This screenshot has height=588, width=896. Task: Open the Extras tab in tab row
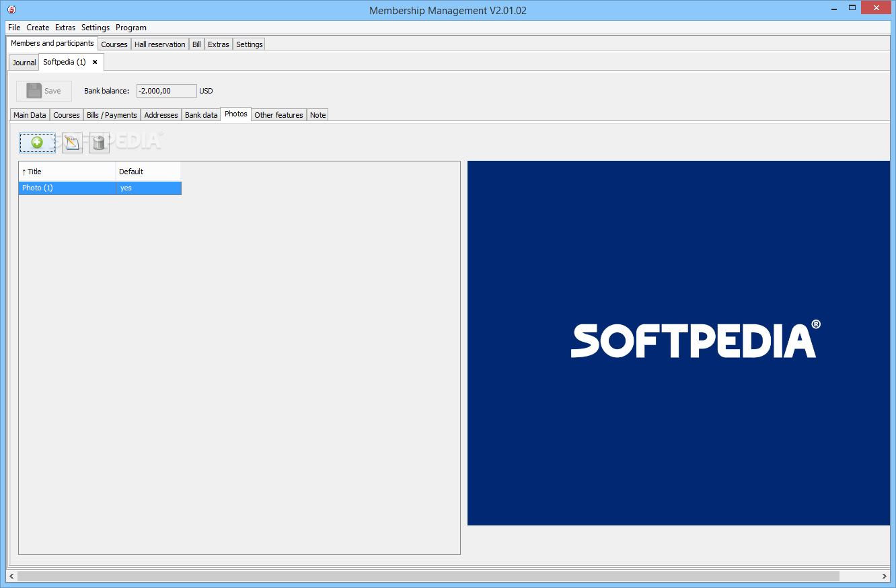pyautogui.click(x=219, y=44)
